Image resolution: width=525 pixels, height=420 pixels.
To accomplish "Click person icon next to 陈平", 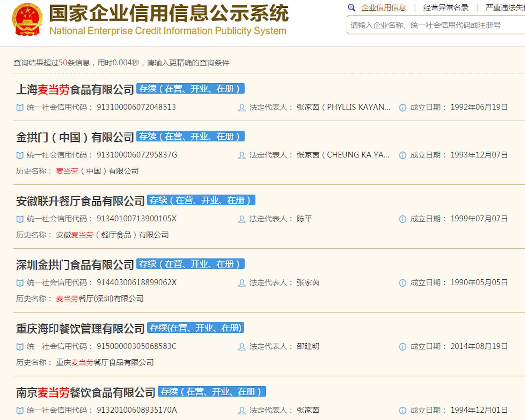I will coord(241,219).
